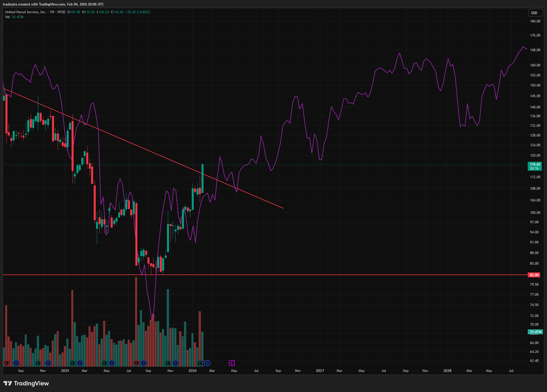Image resolution: width=547 pixels, height=392 pixels.
Task: Click the blue dividend marker just after Nov 2024
Action: coord(48,363)
